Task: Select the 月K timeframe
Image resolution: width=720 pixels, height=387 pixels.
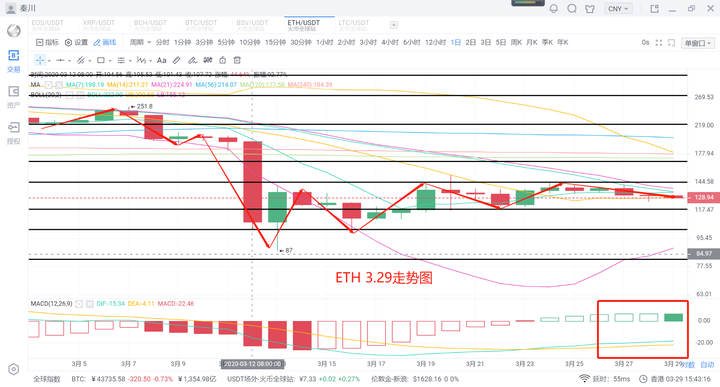Action: click(x=532, y=42)
